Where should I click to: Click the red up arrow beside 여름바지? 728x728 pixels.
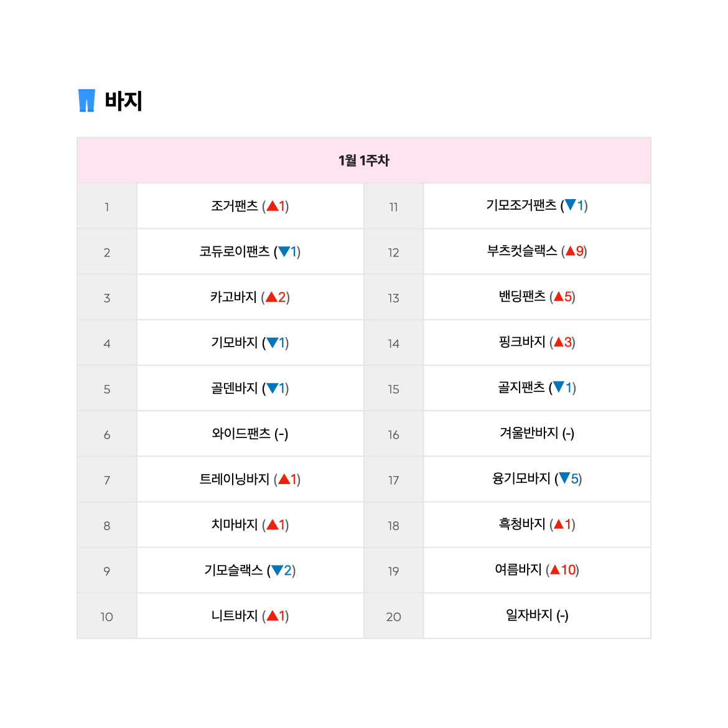pyautogui.click(x=555, y=570)
